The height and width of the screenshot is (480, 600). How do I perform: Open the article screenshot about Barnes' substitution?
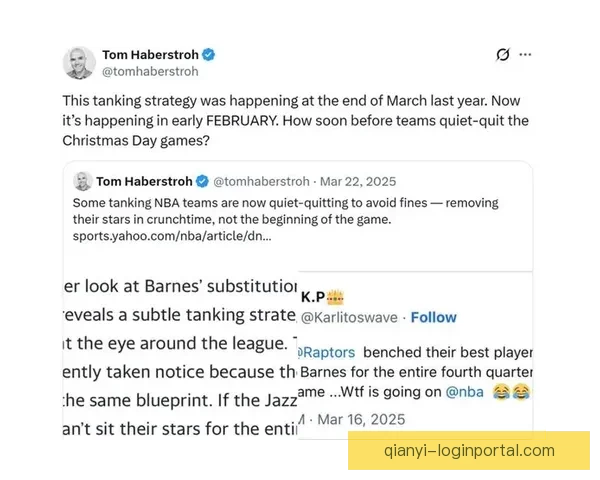180,350
